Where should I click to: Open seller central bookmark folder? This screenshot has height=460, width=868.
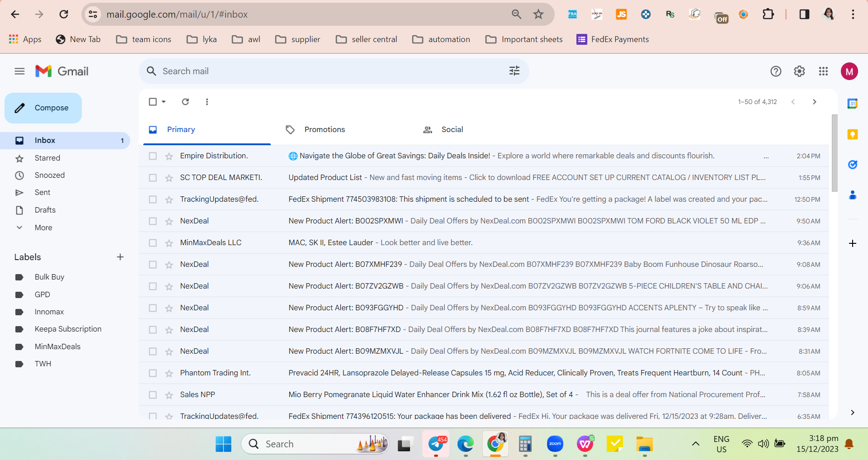(x=367, y=39)
